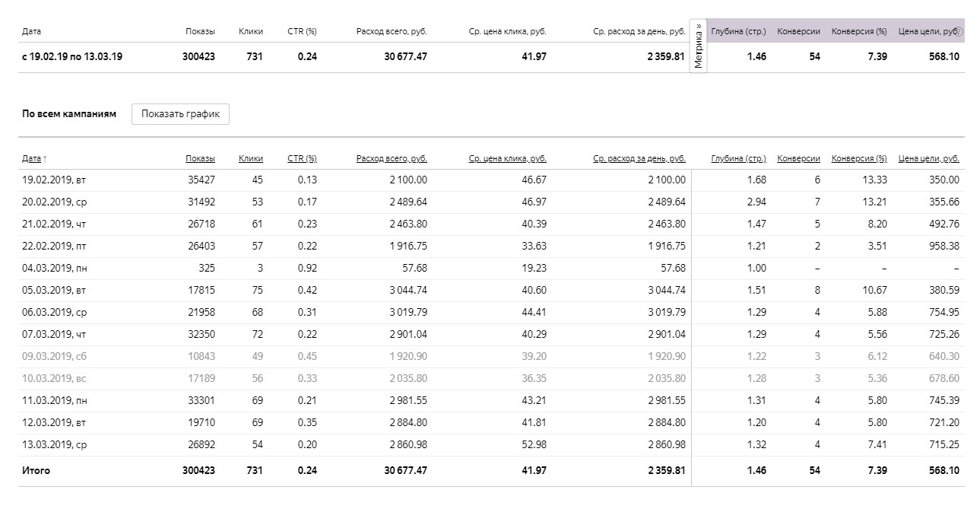Image resolution: width=980 pixels, height=509 pixels.
Task: Select the 04.03.2019, пн row date
Action: coord(54,269)
